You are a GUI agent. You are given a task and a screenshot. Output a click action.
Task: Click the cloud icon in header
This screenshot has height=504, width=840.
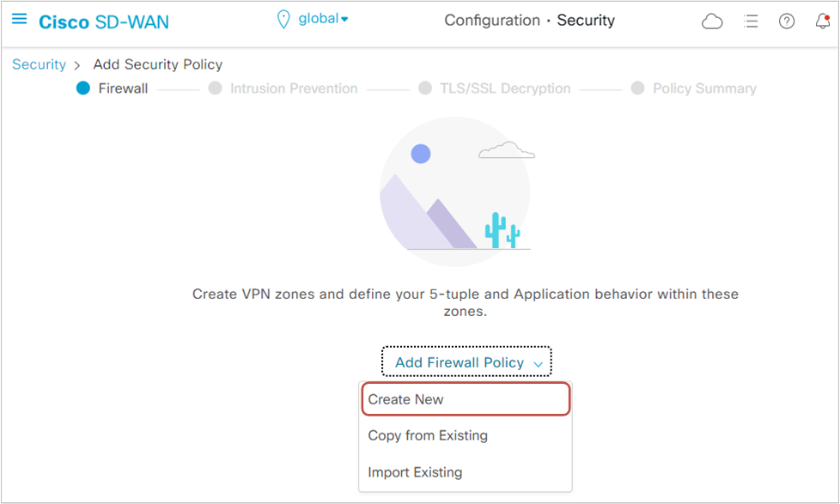point(712,21)
